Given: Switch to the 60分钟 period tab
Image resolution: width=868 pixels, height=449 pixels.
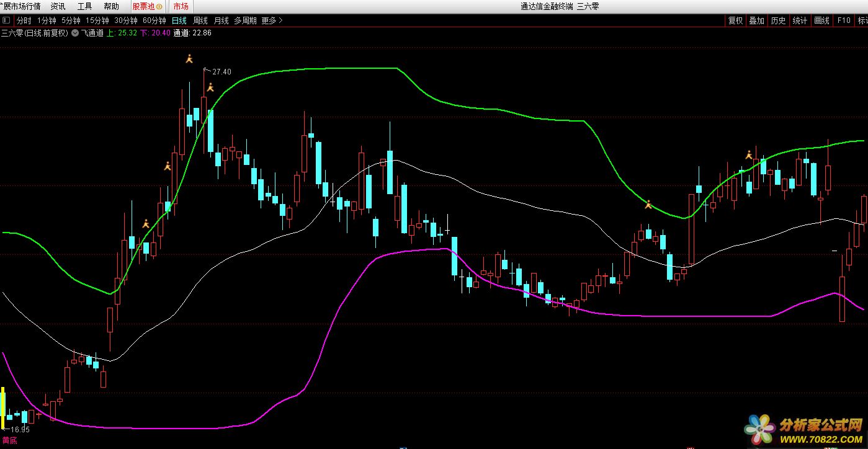Looking at the screenshot, I should coord(154,20).
